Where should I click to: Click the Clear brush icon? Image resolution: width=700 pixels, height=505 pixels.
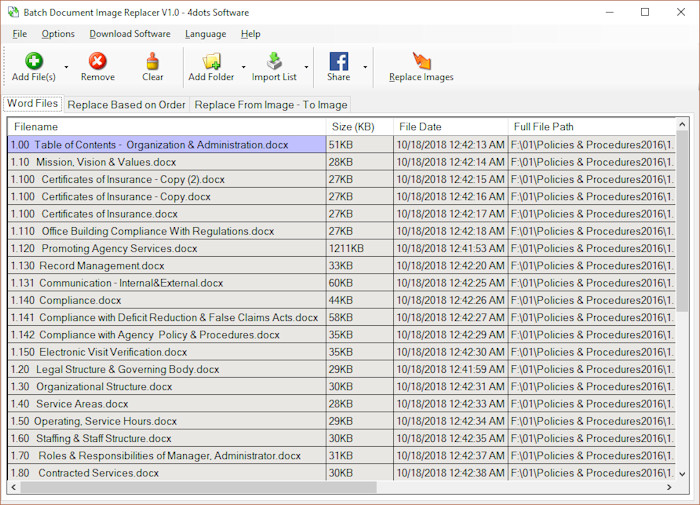[x=152, y=61]
